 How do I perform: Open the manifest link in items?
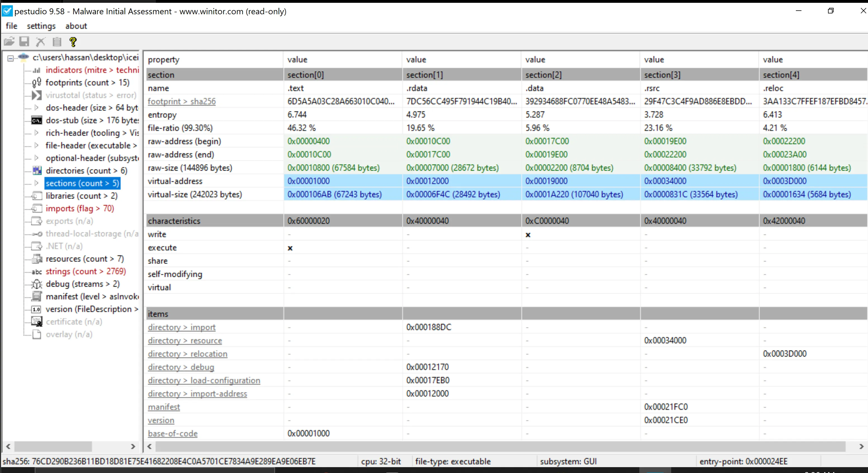coord(164,407)
